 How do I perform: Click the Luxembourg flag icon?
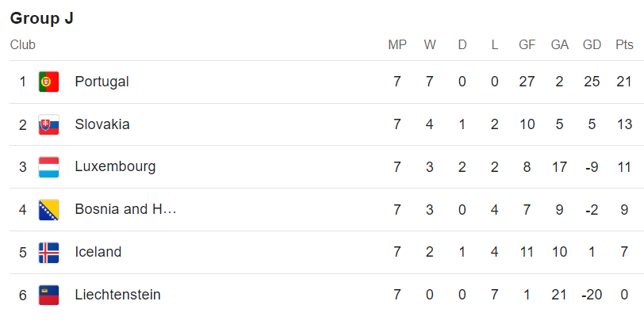pos(48,167)
